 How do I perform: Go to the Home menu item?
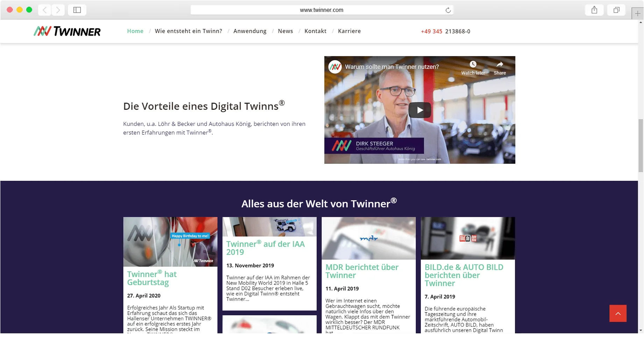coord(135,31)
